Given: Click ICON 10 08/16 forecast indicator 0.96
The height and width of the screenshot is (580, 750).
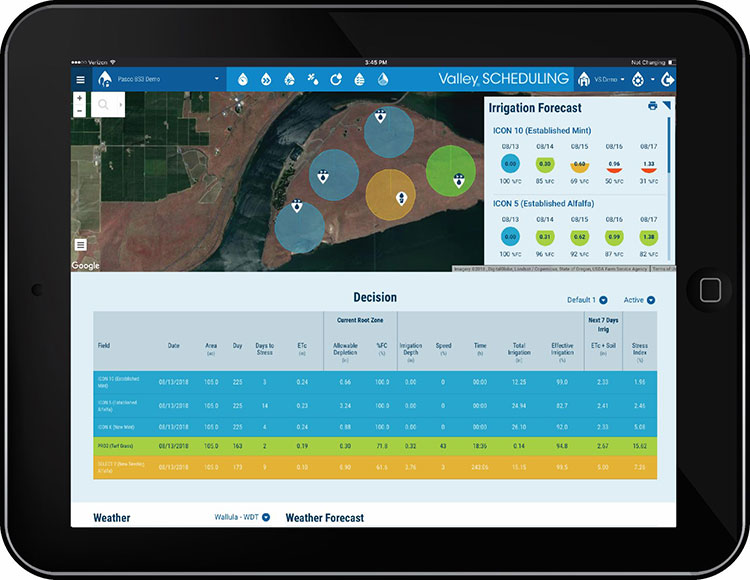Looking at the screenshot, I should point(614,166).
